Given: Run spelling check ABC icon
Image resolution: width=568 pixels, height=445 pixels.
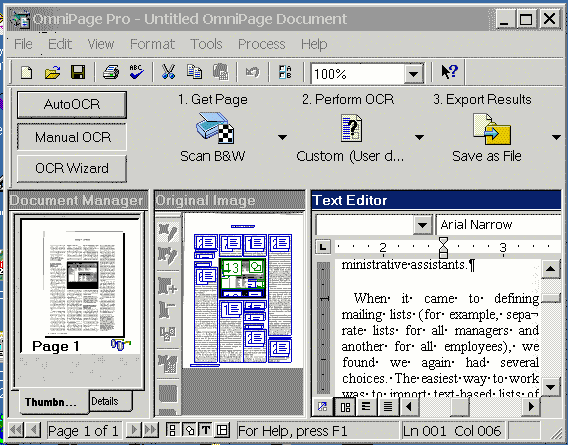Looking at the screenshot, I should pos(136,72).
